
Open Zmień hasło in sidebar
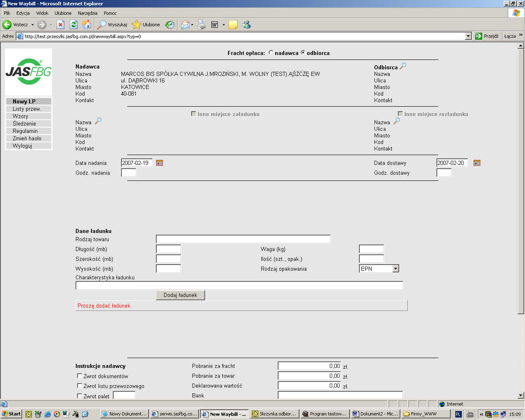point(29,138)
